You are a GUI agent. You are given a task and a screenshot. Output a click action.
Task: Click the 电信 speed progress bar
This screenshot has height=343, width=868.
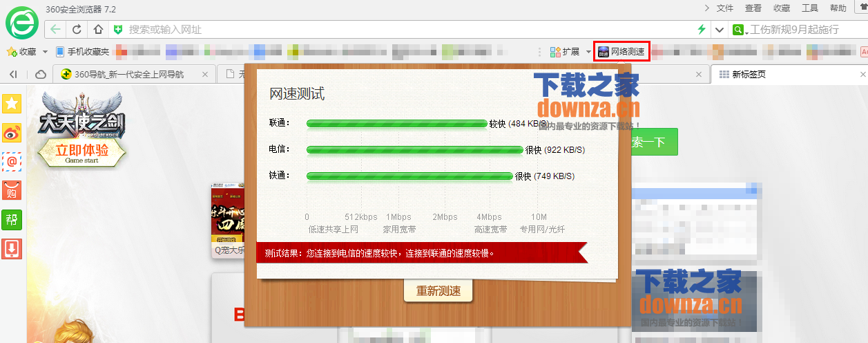pyautogui.click(x=414, y=149)
